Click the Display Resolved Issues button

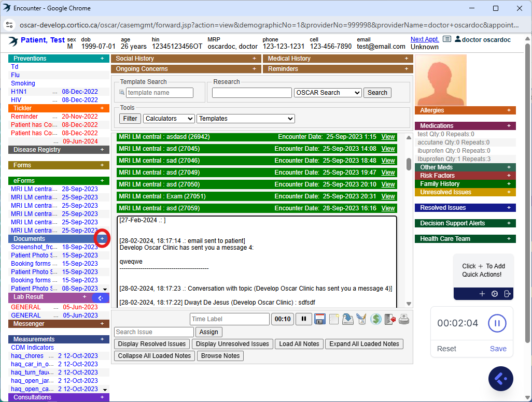pyautogui.click(x=152, y=344)
